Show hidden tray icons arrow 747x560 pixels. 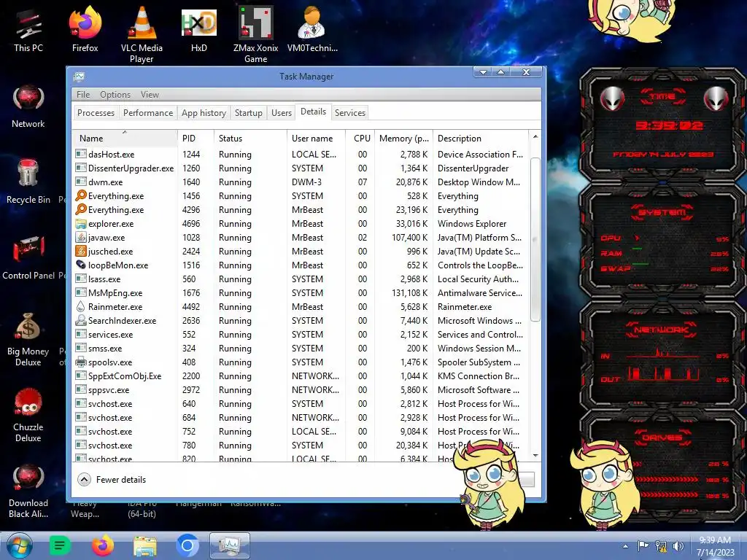coord(625,546)
